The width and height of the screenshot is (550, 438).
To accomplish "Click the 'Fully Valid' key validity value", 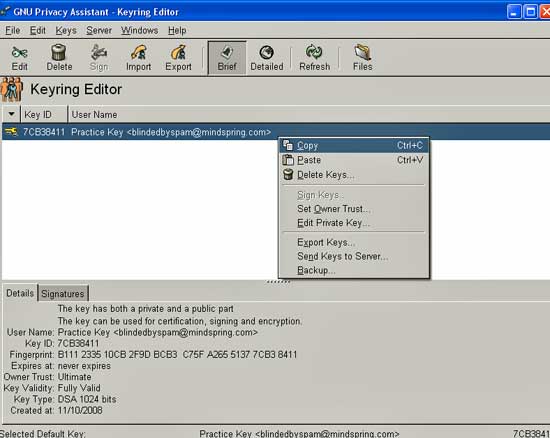I will pos(79,388).
